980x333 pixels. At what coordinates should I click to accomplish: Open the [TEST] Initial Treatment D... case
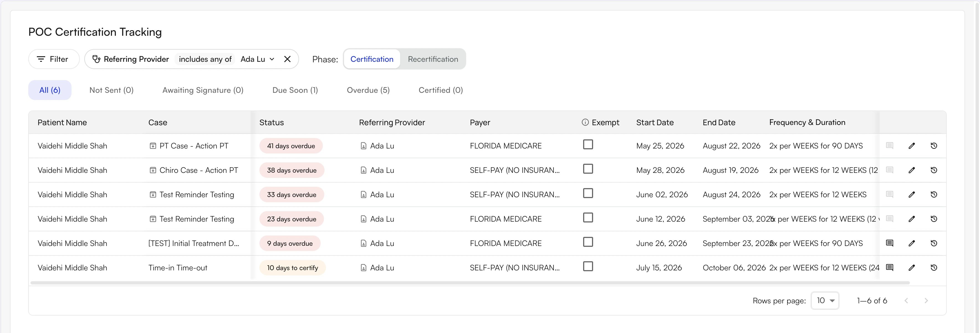pos(194,243)
